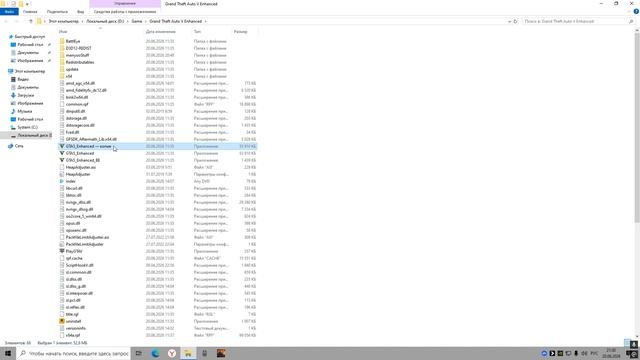Click the Up one level arrow
Image resolution: width=640 pixels, height=360 pixels.
click(31, 21)
